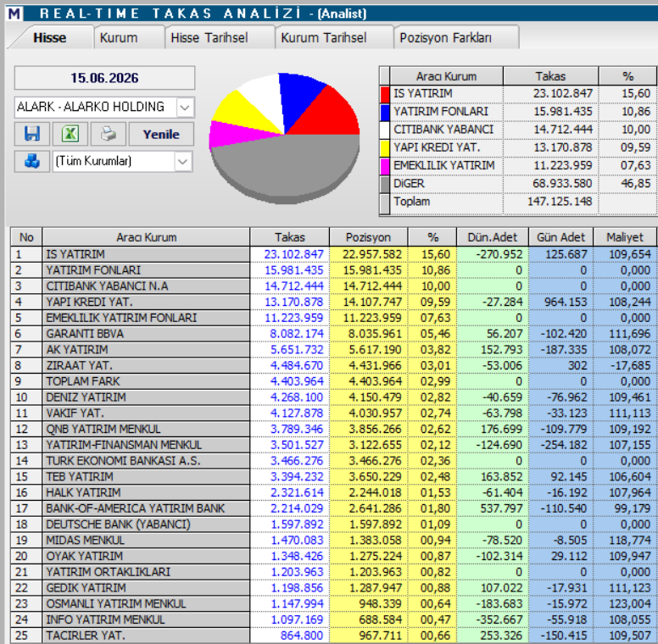Image resolution: width=658 pixels, height=644 pixels.
Task: Select the DENIZ YATIRIM row
Action: coord(334,397)
